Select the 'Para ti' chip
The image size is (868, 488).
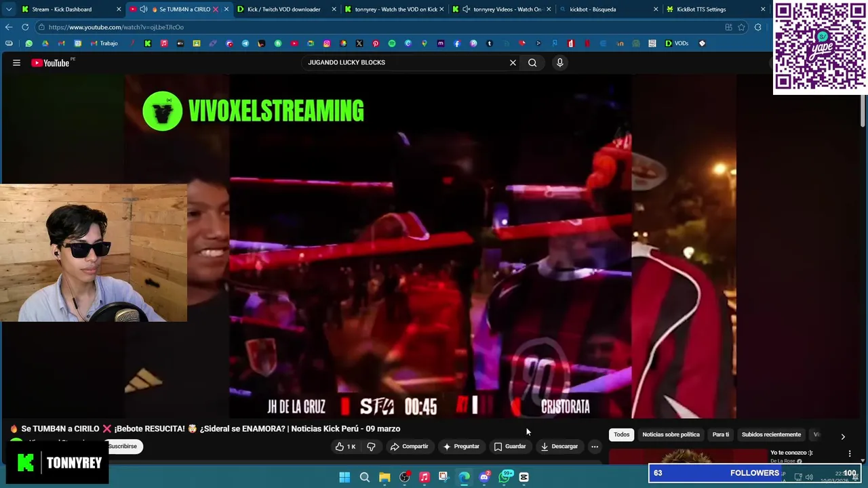pyautogui.click(x=720, y=434)
